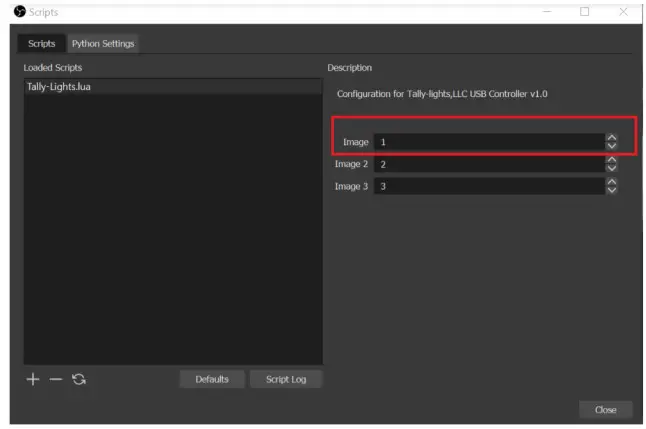Remove selected script with minus icon

coord(56,379)
